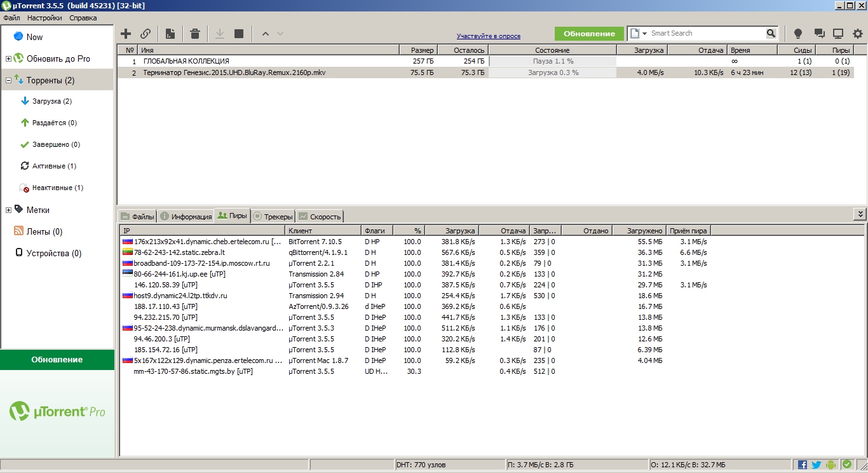Click the Smart Search input field

(x=707, y=34)
